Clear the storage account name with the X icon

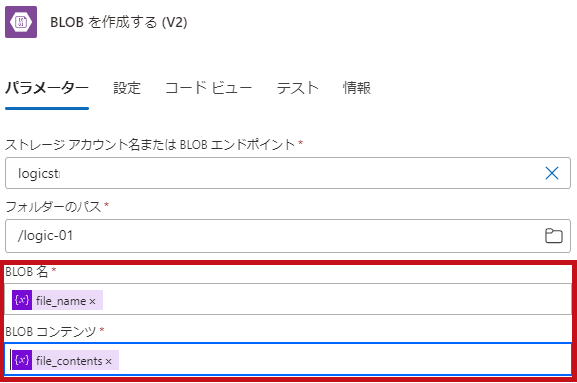[x=552, y=173]
